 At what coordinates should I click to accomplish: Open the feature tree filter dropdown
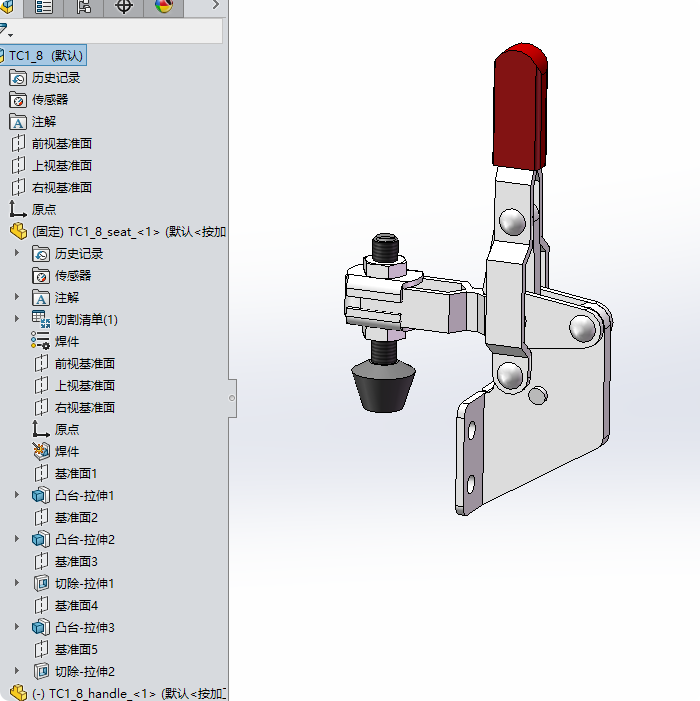[6, 31]
